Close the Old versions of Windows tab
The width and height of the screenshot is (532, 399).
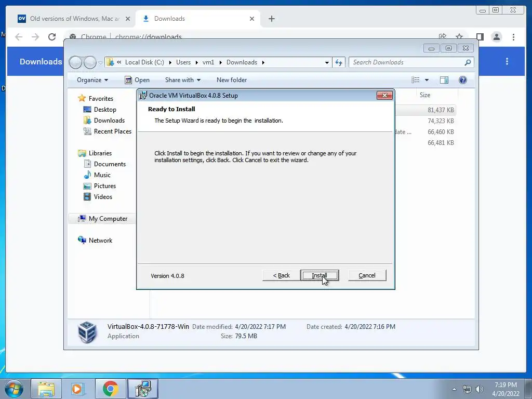click(128, 19)
